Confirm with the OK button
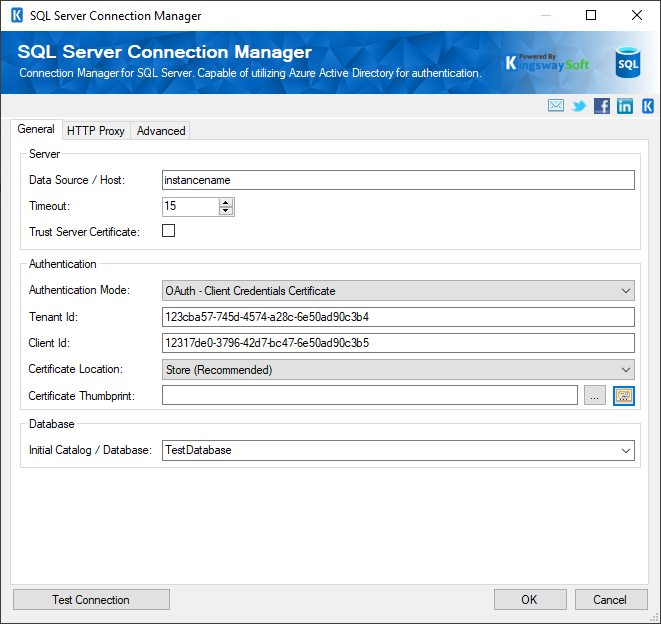 pyautogui.click(x=530, y=600)
